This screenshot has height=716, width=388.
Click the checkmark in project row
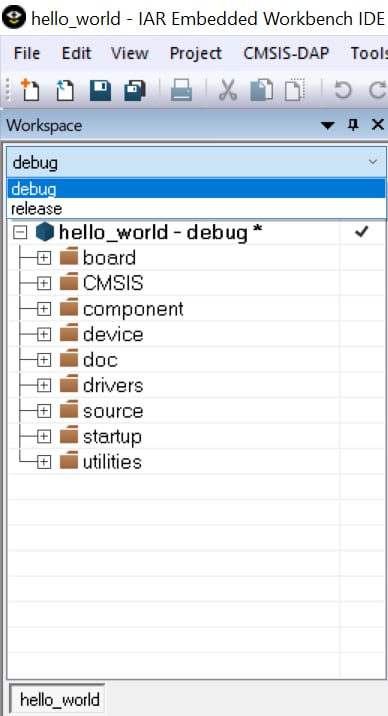tap(361, 232)
